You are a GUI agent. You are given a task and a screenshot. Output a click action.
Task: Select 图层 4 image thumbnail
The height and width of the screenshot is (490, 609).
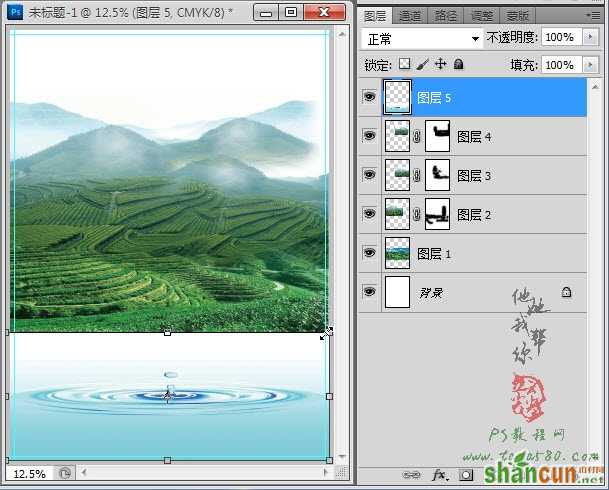[x=397, y=136]
